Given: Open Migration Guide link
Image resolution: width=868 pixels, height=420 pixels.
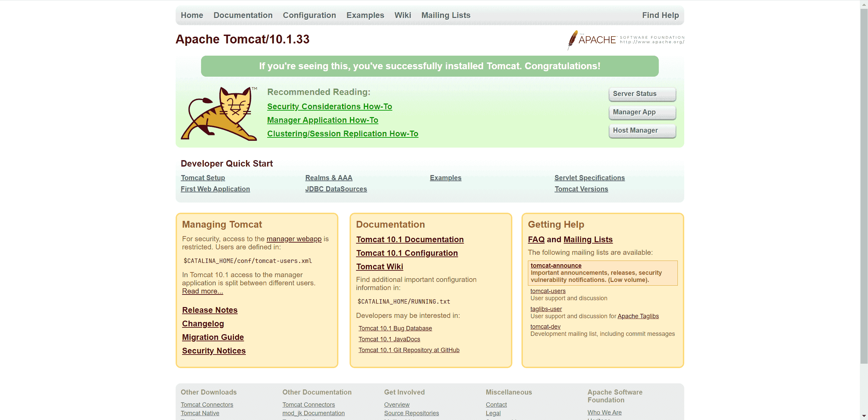Looking at the screenshot, I should [x=213, y=337].
